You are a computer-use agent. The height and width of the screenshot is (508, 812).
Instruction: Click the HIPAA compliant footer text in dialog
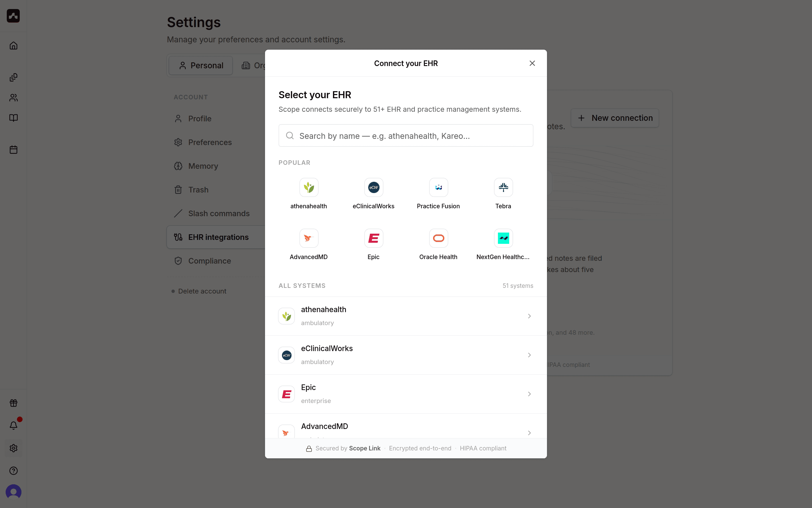pos(483,448)
